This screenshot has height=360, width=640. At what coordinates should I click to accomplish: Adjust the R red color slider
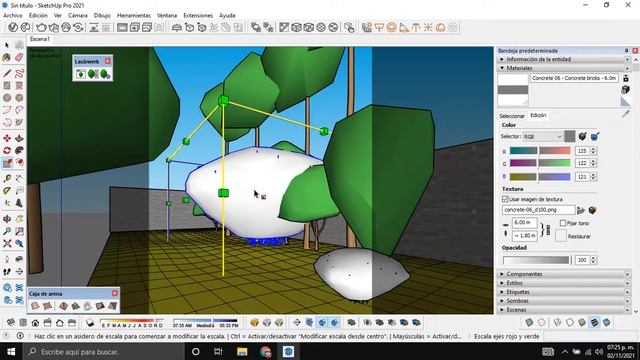(540, 151)
